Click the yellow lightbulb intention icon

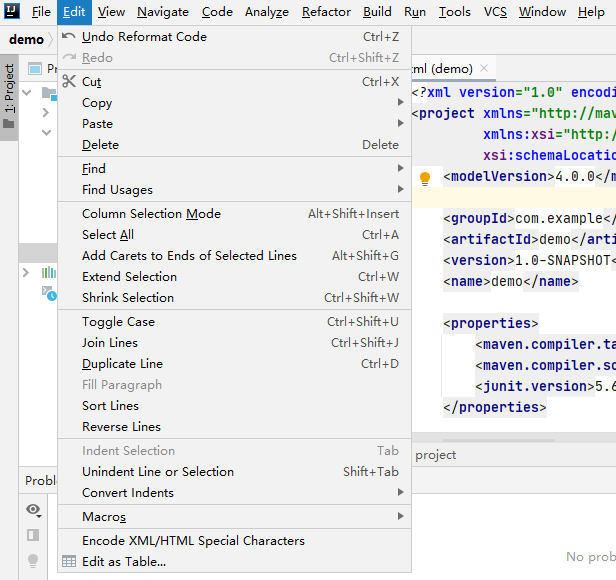tap(425, 178)
